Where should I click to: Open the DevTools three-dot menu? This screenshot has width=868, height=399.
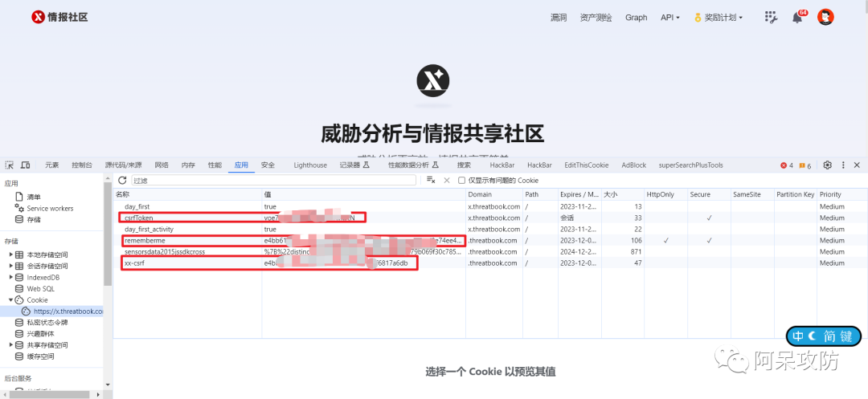(x=842, y=165)
